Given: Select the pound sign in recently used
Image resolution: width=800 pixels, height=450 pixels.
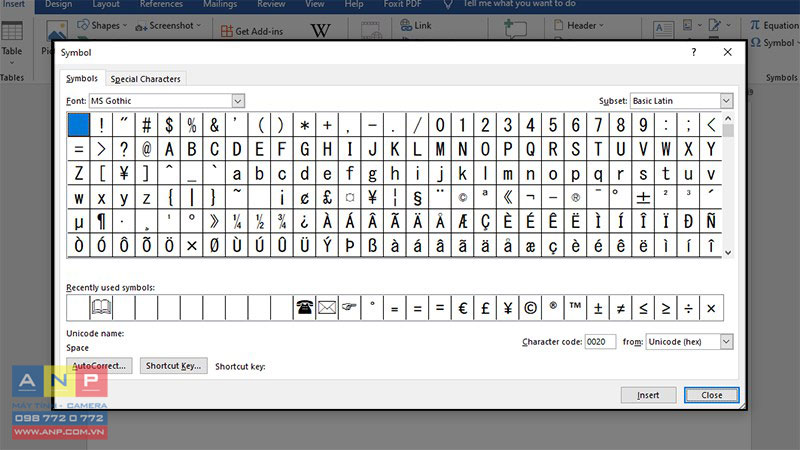Looking at the screenshot, I should [485, 308].
